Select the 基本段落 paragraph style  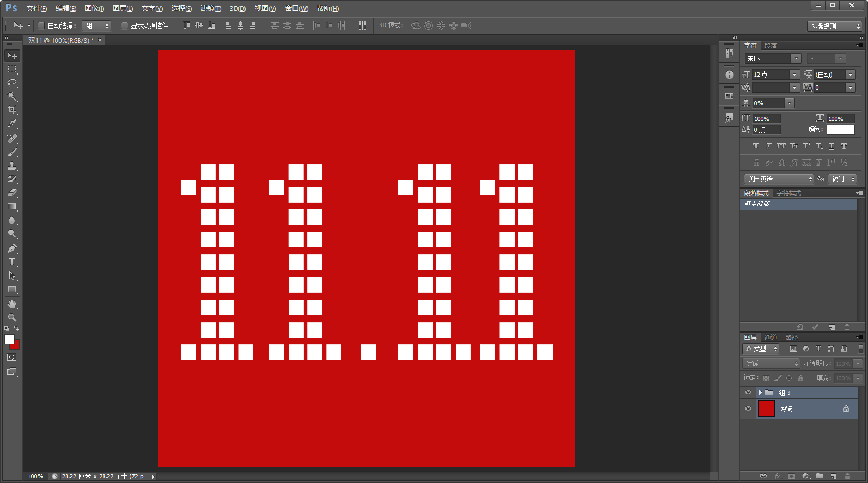[798, 204]
